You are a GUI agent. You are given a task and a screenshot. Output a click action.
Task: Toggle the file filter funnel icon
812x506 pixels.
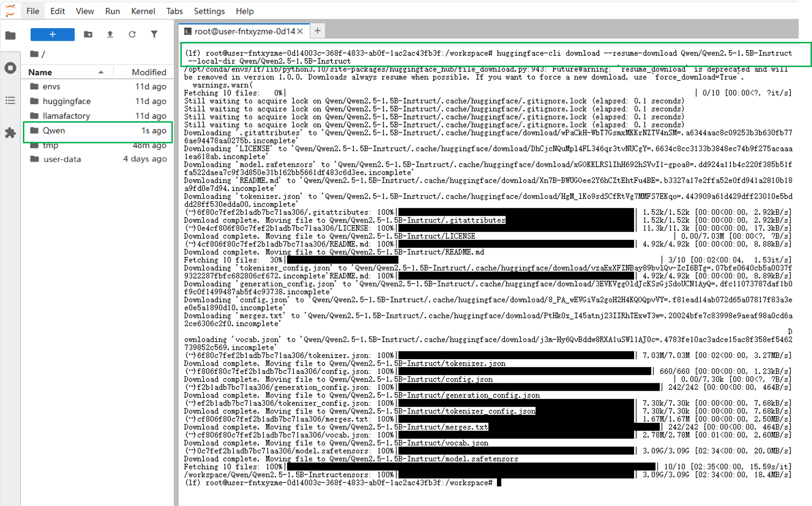click(154, 34)
